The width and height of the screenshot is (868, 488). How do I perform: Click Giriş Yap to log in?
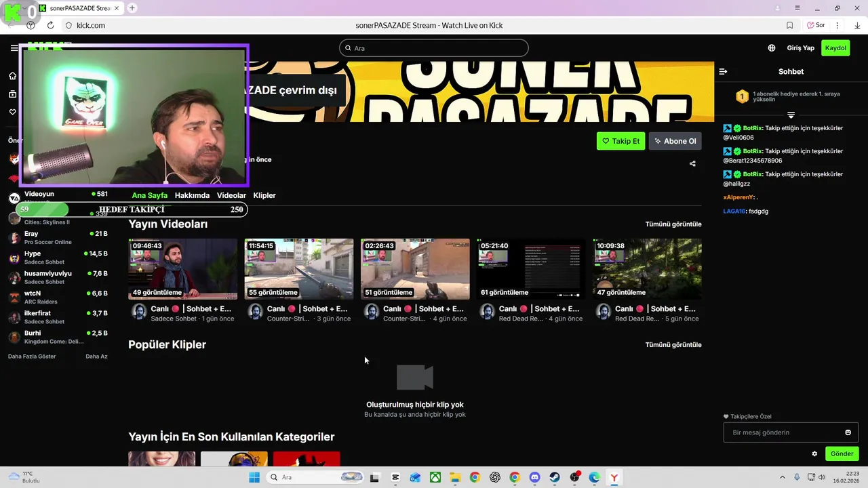coord(800,48)
